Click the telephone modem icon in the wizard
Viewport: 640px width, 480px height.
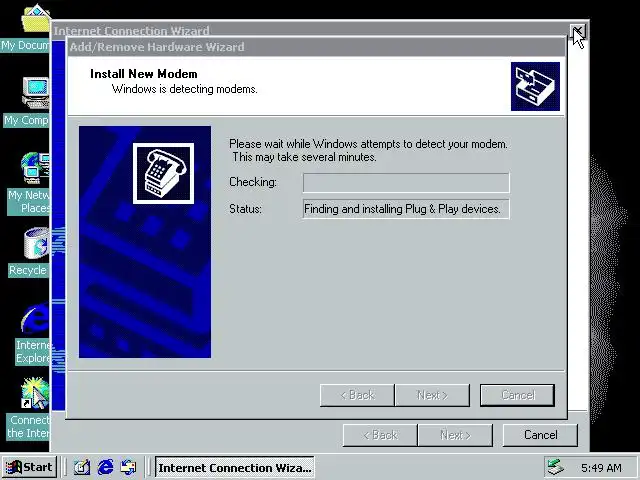click(x=163, y=173)
